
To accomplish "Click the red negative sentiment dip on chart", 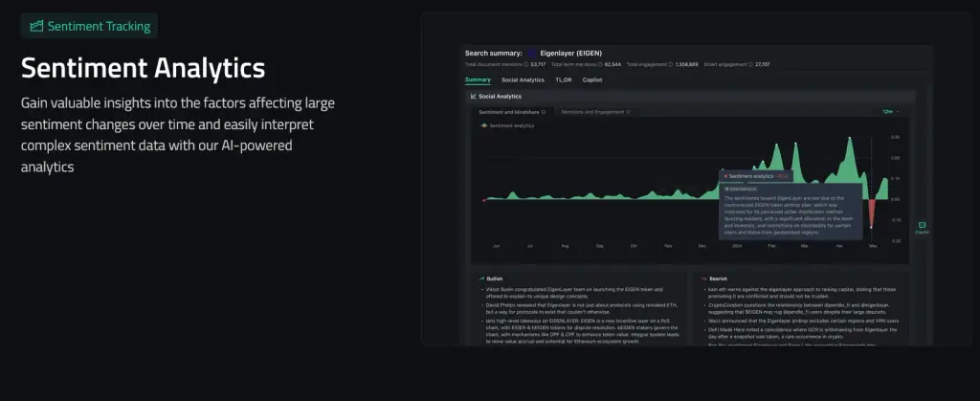I will pyautogui.click(x=871, y=214).
